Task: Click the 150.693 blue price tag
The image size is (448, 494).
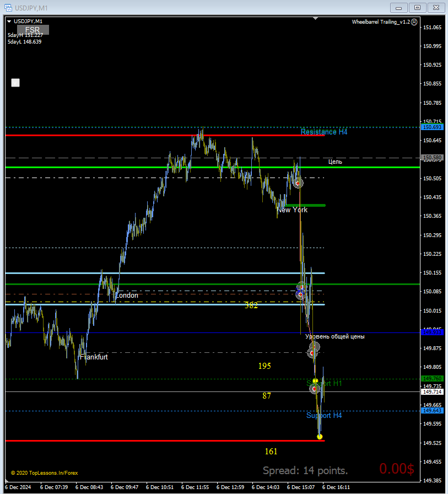Action: point(432,127)
